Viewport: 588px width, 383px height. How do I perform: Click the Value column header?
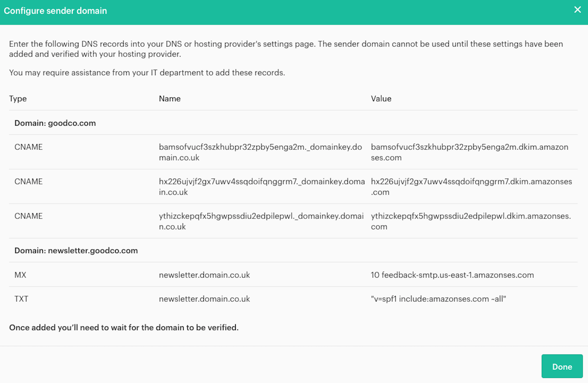pos(381,99)
